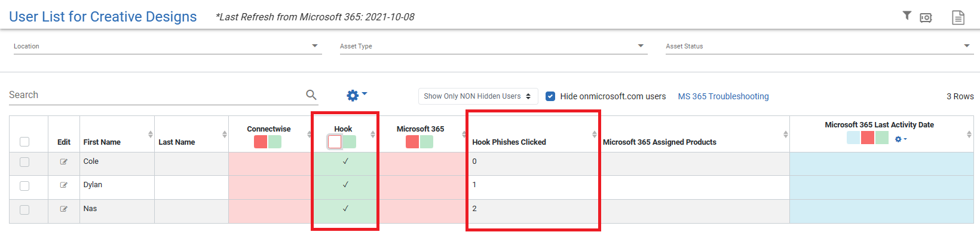Open Show Only NON Hidden Users selector
Image resolution: width=980 pixels, height=244 pixels.
pyautogui.click(x=477, y=96)
